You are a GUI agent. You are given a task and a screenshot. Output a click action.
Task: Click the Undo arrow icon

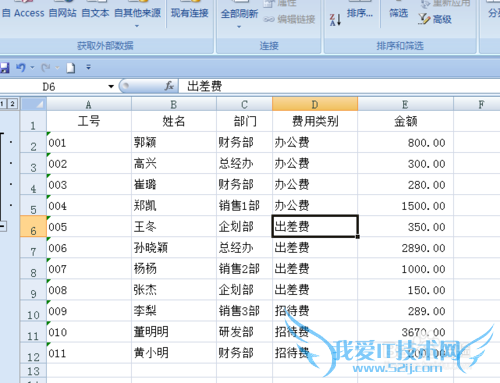pos(21,68)
